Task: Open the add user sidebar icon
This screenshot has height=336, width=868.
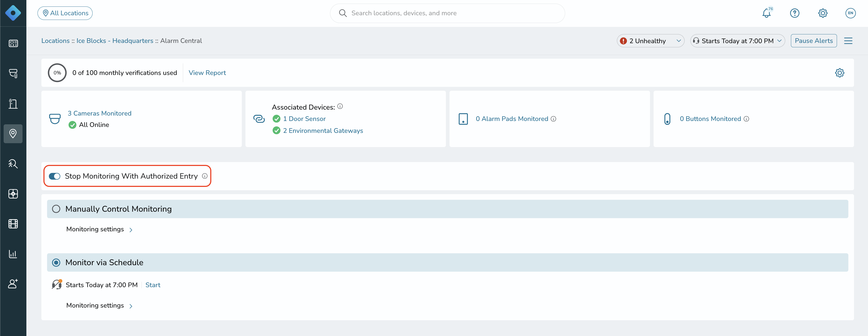Action: pos(13,284)
